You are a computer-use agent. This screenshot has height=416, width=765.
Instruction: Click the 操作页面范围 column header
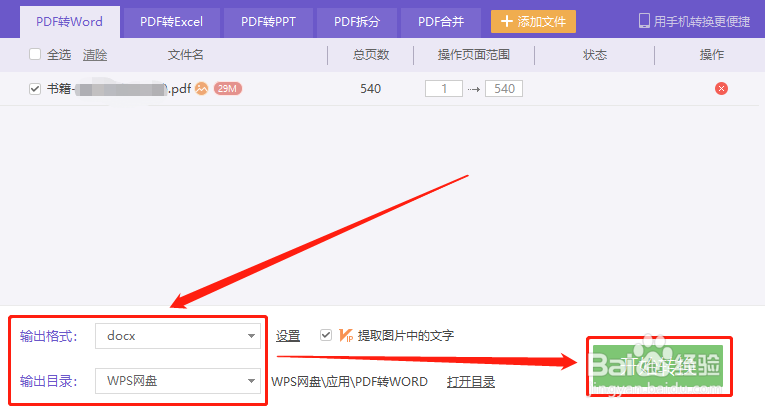click(474, 55)
